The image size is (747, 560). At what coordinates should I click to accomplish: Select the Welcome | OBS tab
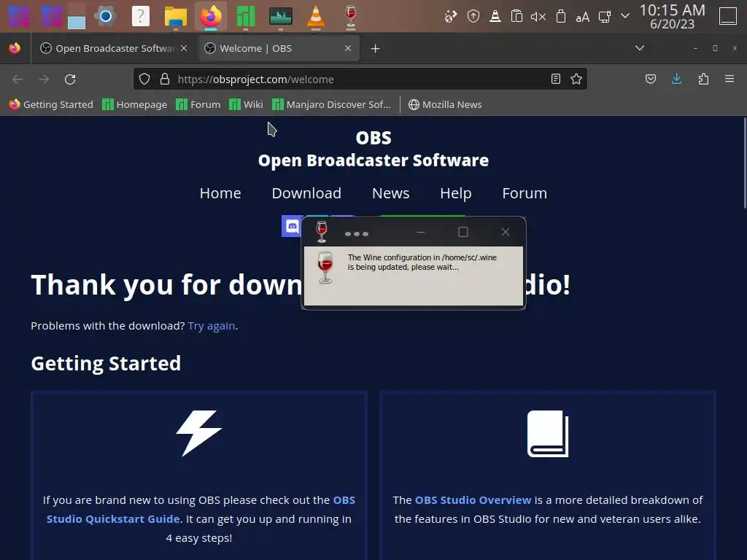[x=279, y=49]
